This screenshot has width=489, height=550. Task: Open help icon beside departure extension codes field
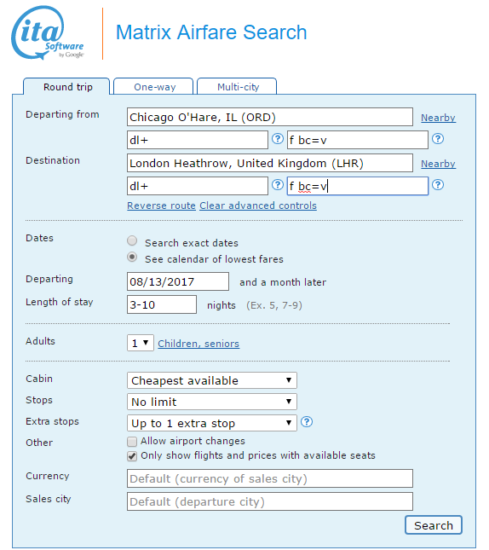[438, 139]
